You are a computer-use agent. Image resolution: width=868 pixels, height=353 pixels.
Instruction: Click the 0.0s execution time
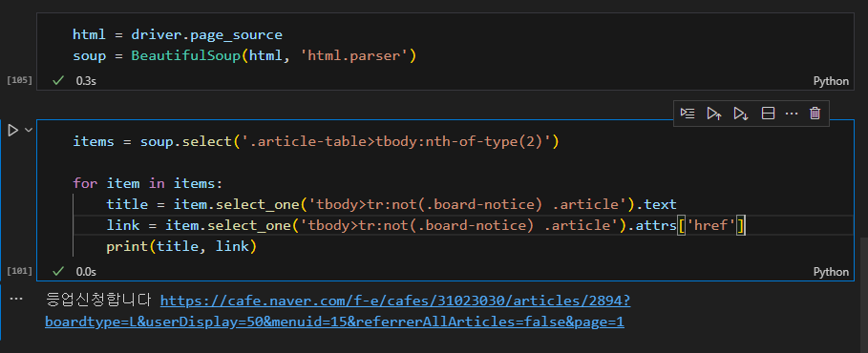(86, 272)
